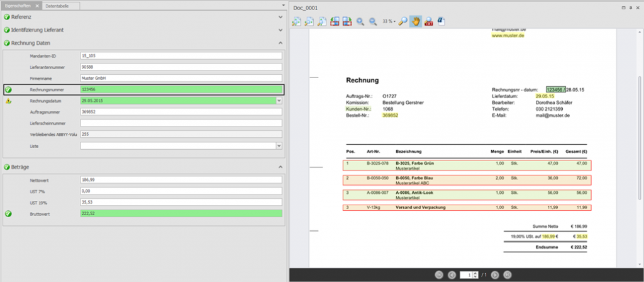Pin the Doc_0001 viewer panel

(631, 8)
